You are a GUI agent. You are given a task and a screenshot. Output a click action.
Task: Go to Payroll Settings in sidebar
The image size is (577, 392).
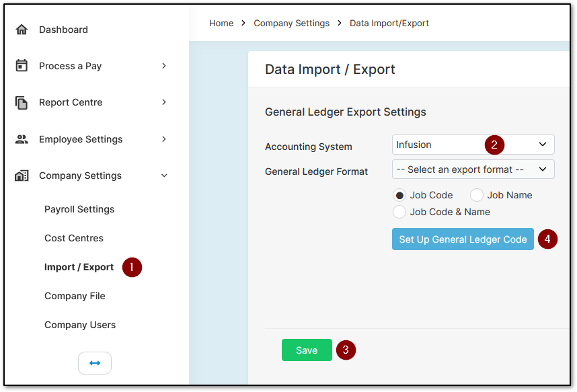tap(79, 209)
